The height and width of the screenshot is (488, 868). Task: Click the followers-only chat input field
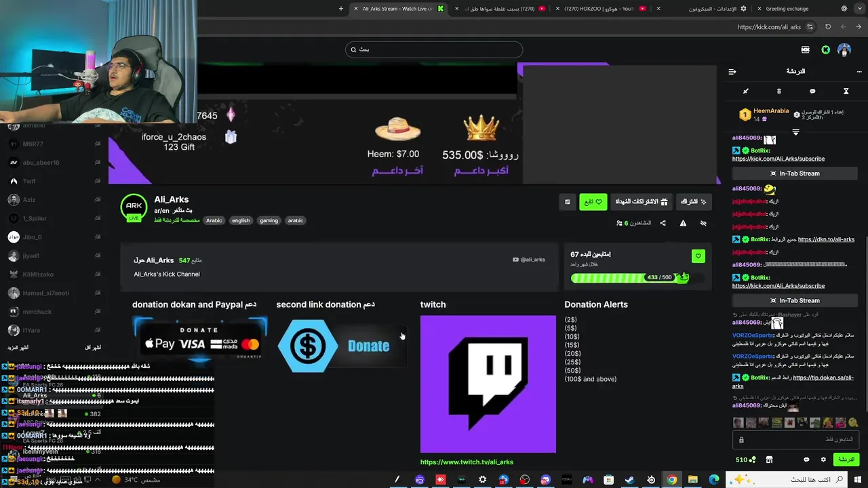pyautogui.click(x=795, y=439)
